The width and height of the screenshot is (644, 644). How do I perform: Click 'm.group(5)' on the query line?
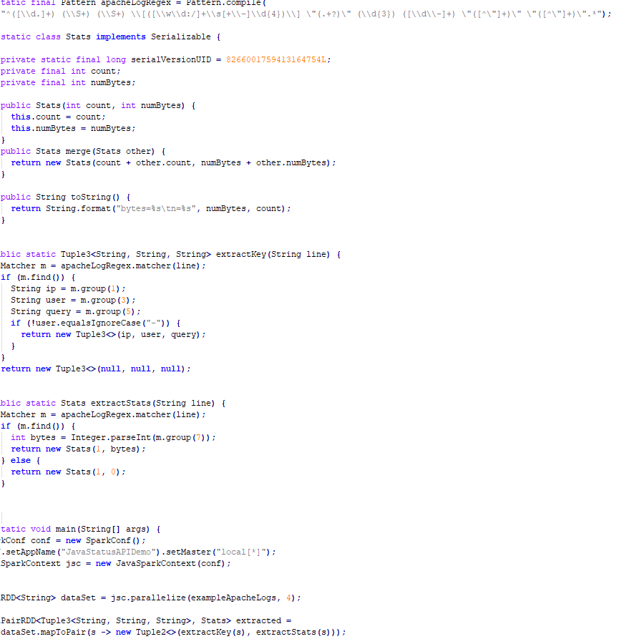pos(113,312)
